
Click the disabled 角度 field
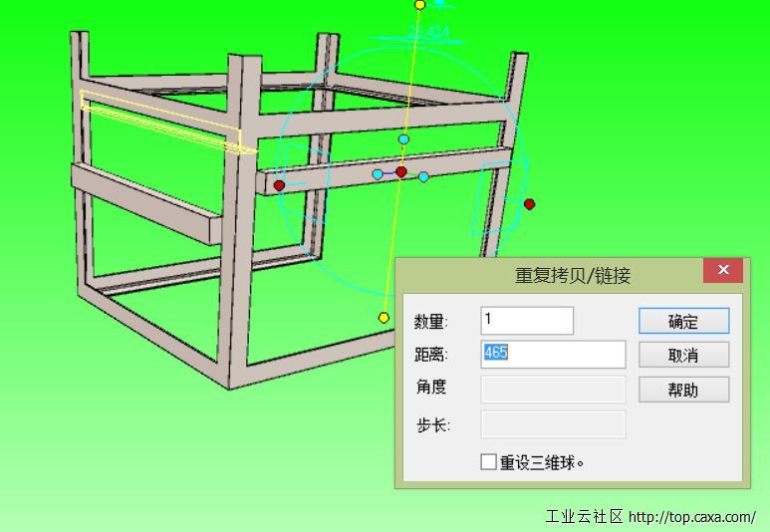(554, 390)
